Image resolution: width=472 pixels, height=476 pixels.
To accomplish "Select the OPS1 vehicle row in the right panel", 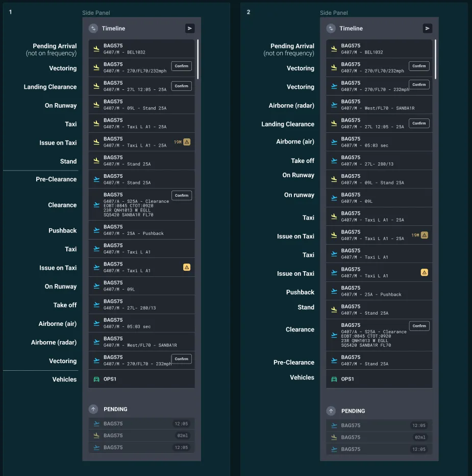I will pyautogui.click(x=379, y=379).
